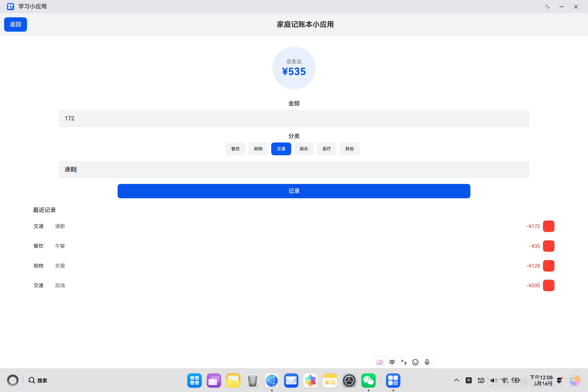
Task: Start voice input with microphone icon
Action: (x=427, y=362)
